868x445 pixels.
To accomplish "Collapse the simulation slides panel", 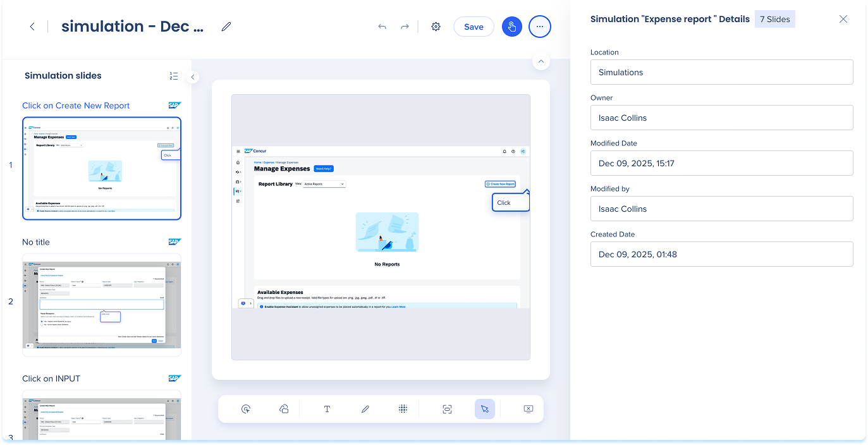I will (193, 77).
